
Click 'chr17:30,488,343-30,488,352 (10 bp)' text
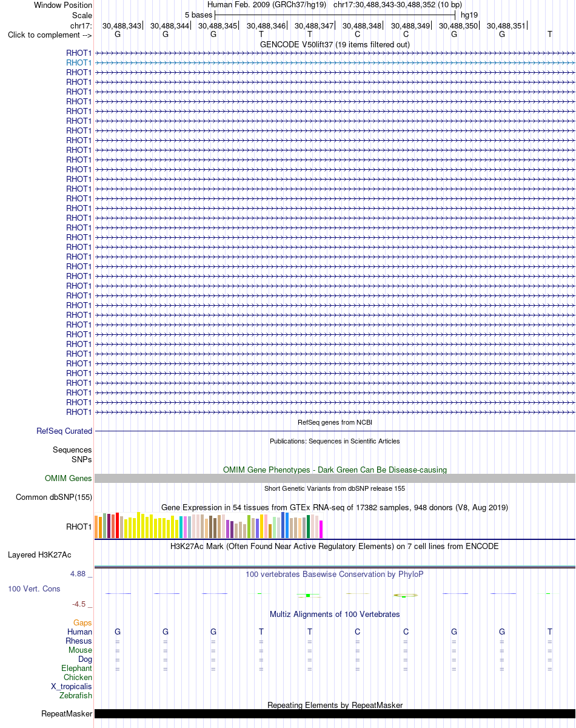coord(398,5)
